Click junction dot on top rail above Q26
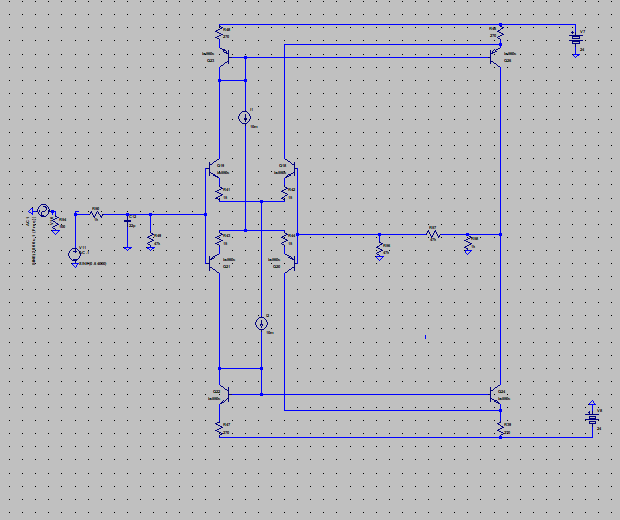Screen dimensions: 620x520 (501, 25)
